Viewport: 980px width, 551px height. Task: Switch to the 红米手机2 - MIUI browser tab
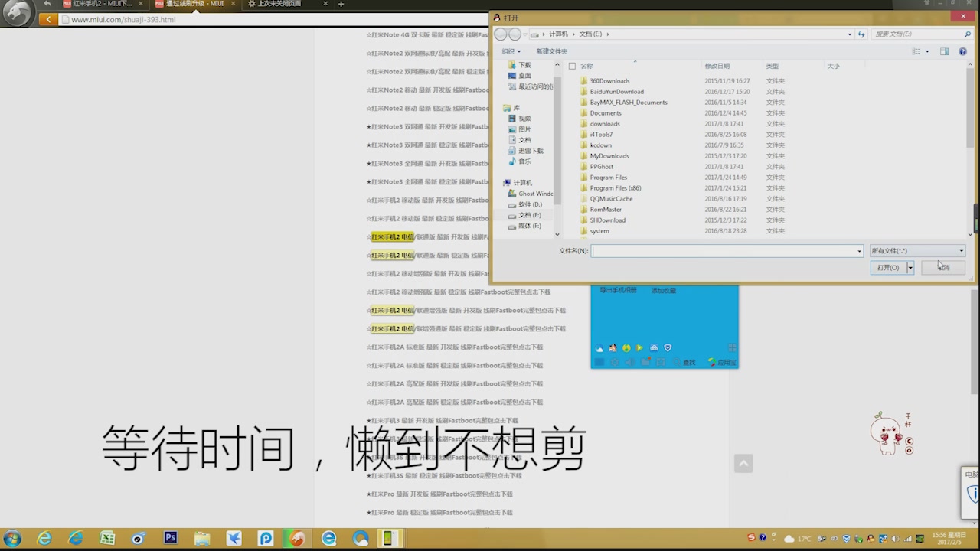(103, 4)
